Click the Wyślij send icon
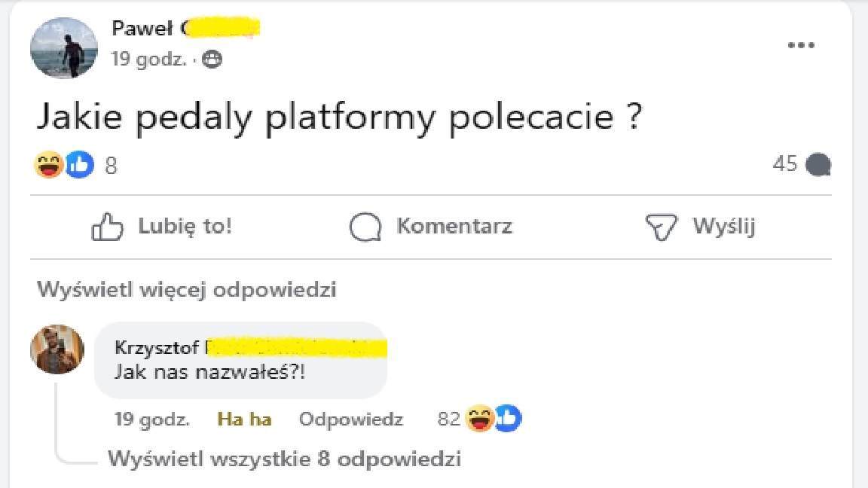The height and width of the screenshot is (488, 868). click(662, 227)
